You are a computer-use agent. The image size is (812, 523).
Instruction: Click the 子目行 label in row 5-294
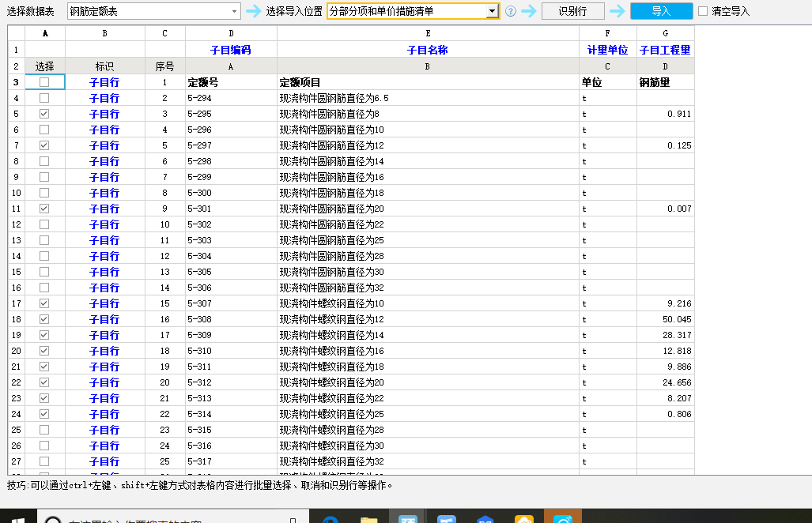[104, 98]
